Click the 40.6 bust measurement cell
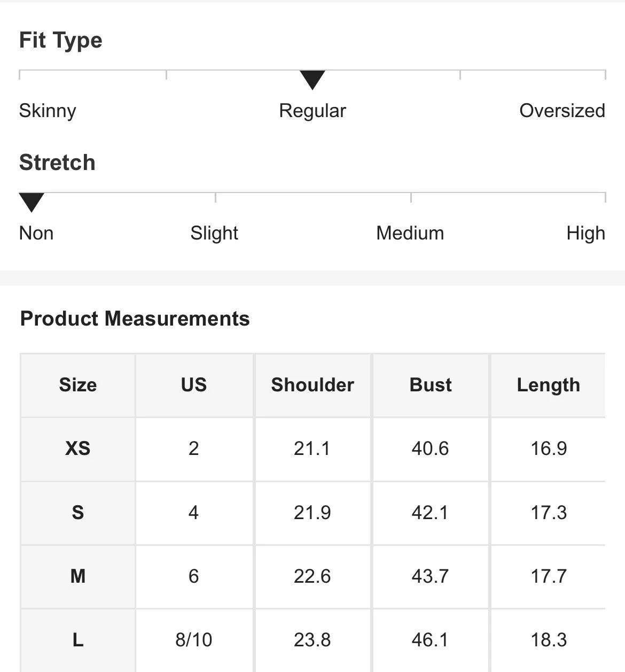Viewport: 625px width, 672px height. pos(431,449)
